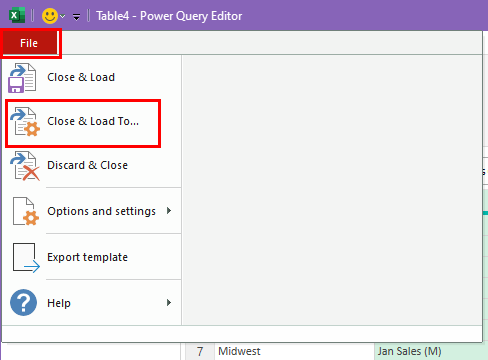Select the Close & Load menu text
This screenshot has height=360, width=488.
[81, 77]
